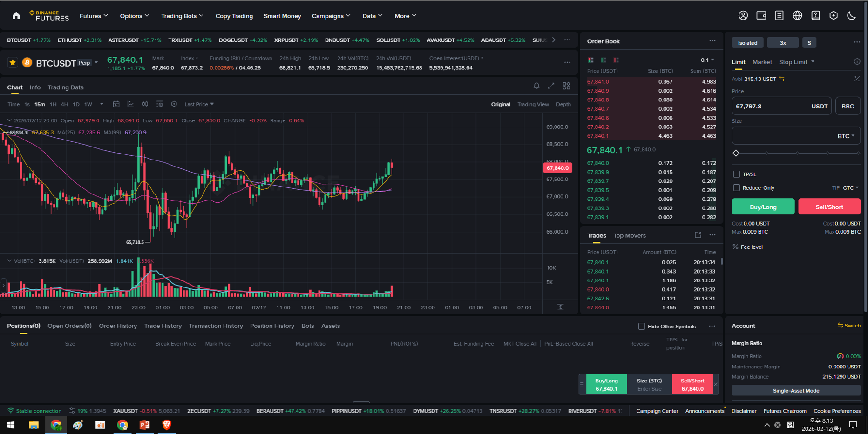Open chart layout grid icon

point(566,86)
